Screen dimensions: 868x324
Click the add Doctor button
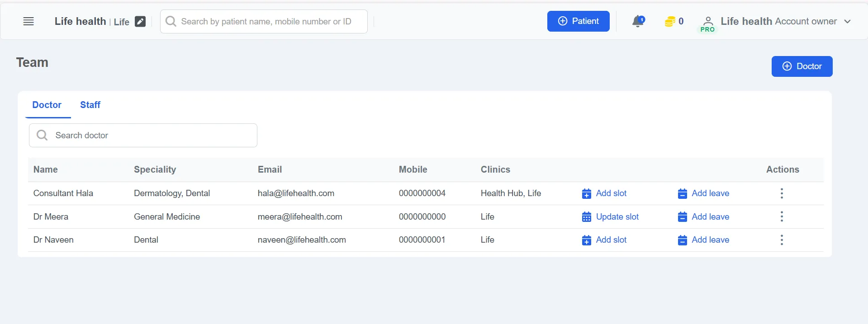(802, 66)
